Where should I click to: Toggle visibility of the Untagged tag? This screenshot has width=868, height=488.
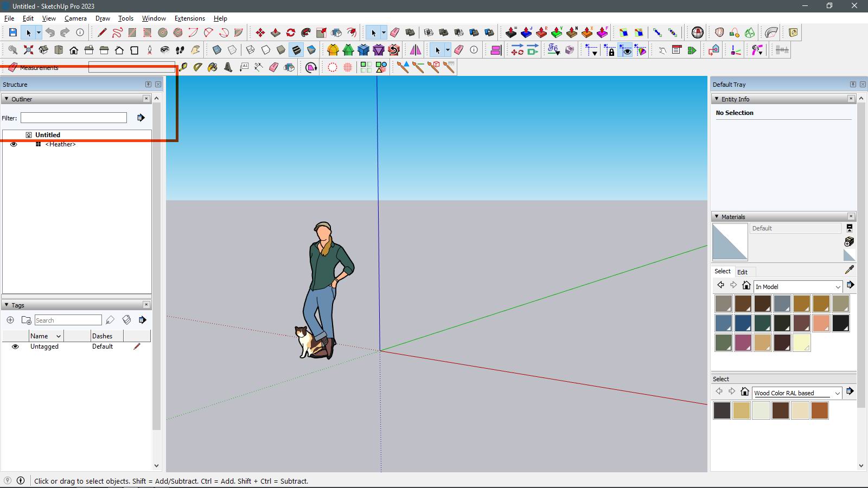click(15, 346)
